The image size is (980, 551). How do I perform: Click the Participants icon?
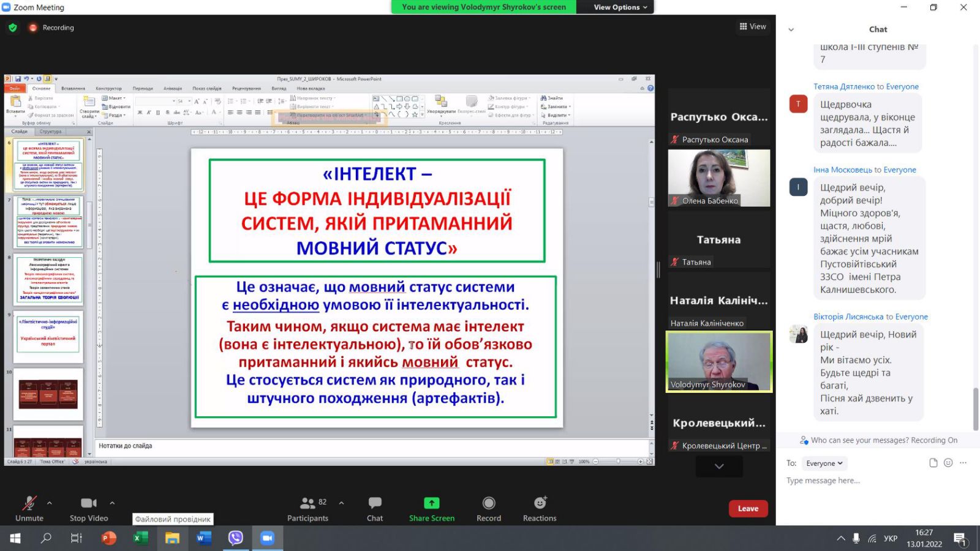pyautogui.click(x=307, y=503)
